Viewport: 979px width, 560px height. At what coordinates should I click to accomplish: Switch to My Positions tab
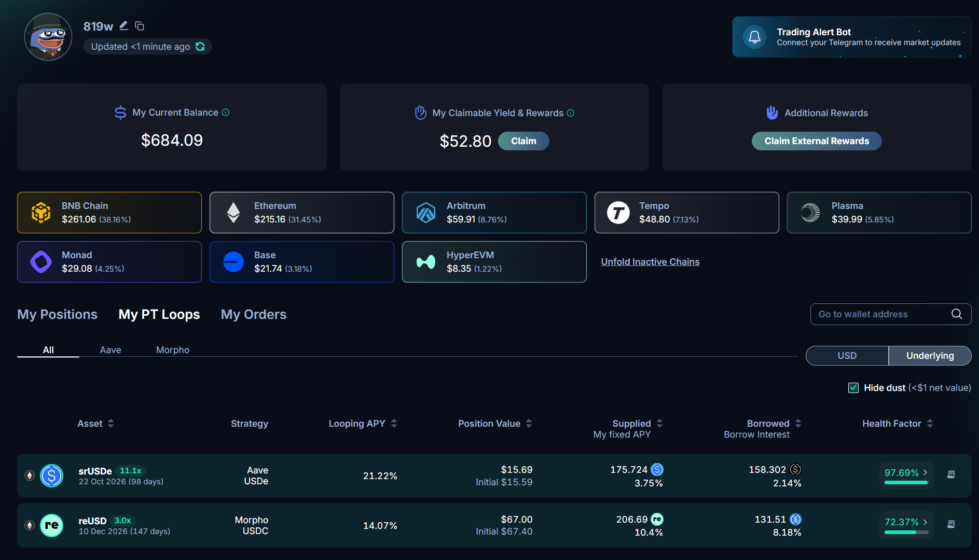[57, 314]
